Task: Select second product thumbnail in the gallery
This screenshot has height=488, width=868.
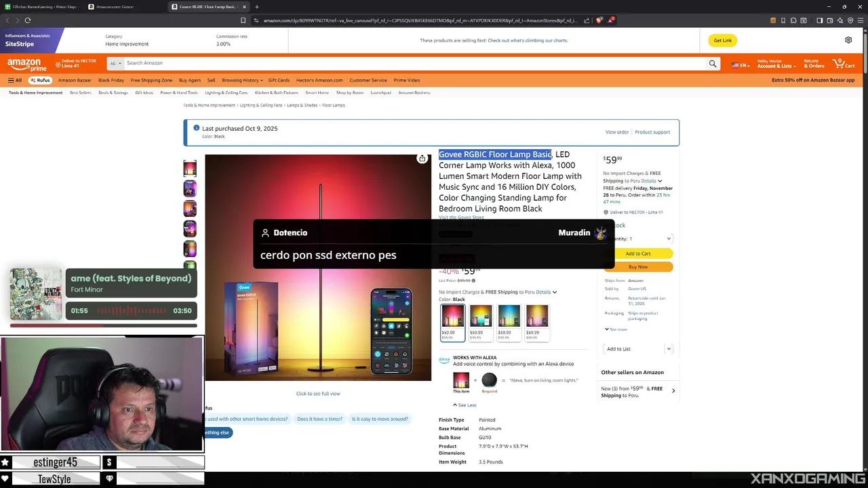Action: point(190,188)
